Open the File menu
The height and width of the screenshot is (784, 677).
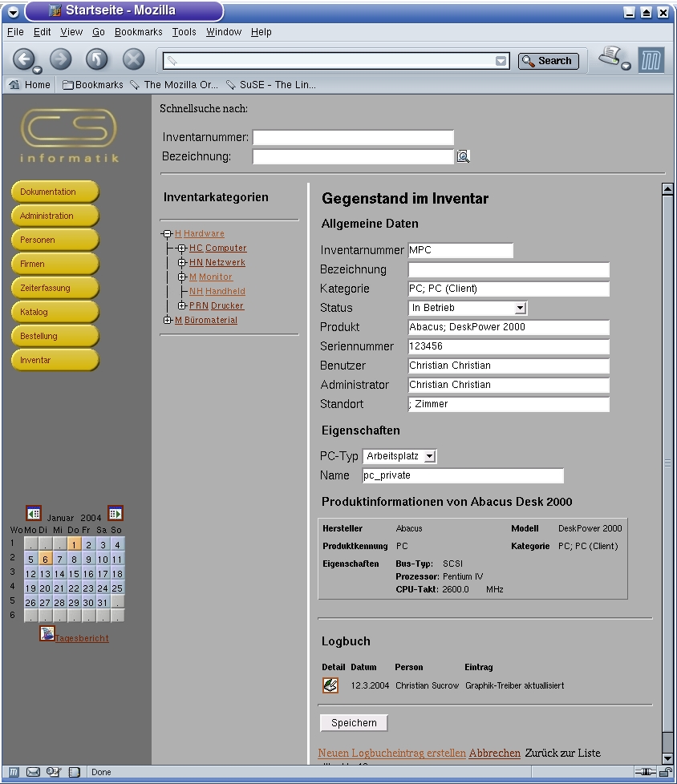(15, 32)
